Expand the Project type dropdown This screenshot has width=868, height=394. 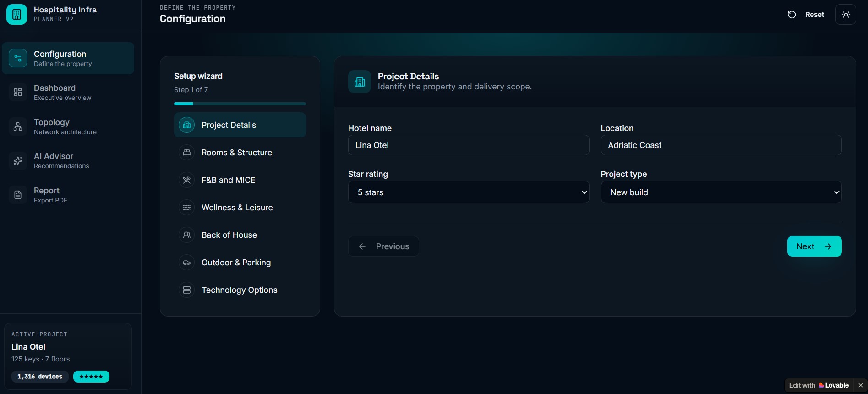point(721,192)
